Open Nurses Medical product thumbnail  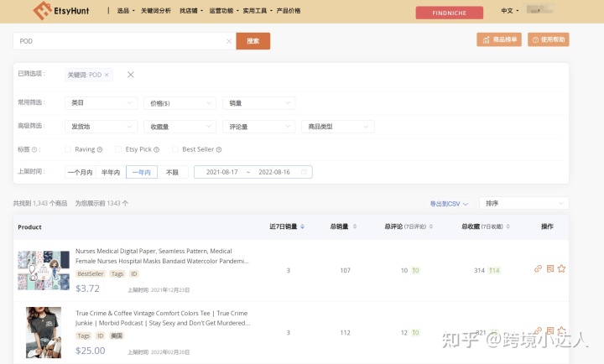(x=44, y=270)
